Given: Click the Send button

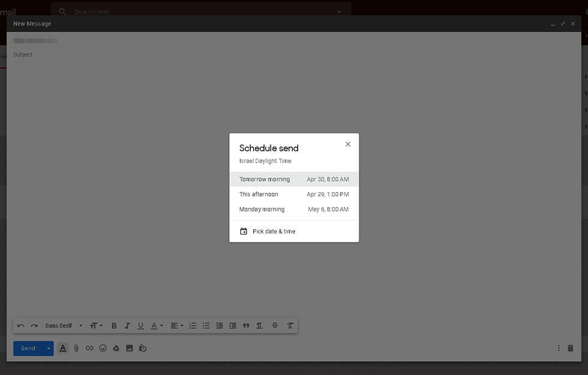Looking at the screenshot, I should click(28, 348).
